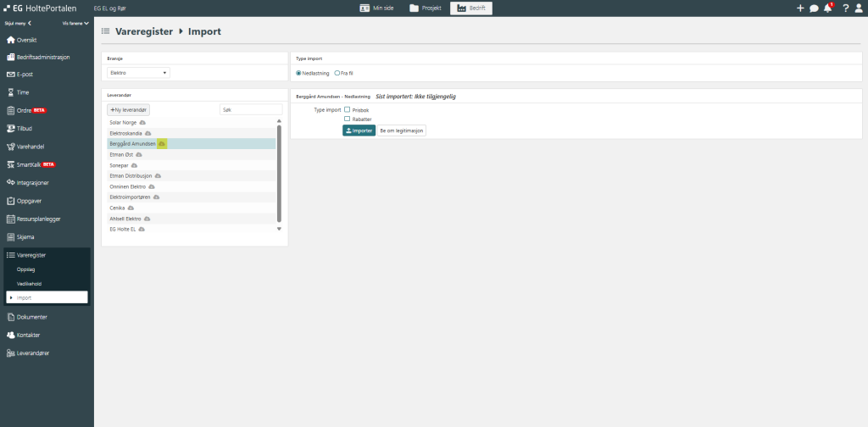The height and width of the screenshot is (427, 868).
Task: Focus the supplier Søk search field
Action: 250,110
